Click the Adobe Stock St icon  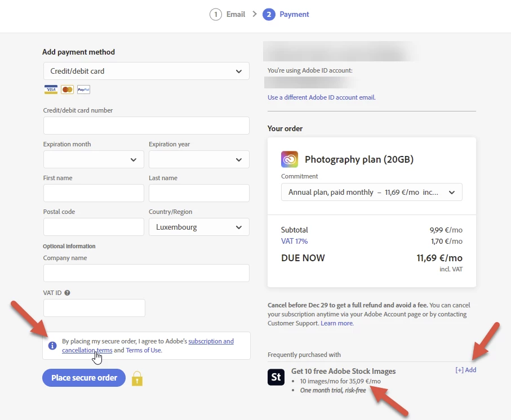click(x=276, y=377)
